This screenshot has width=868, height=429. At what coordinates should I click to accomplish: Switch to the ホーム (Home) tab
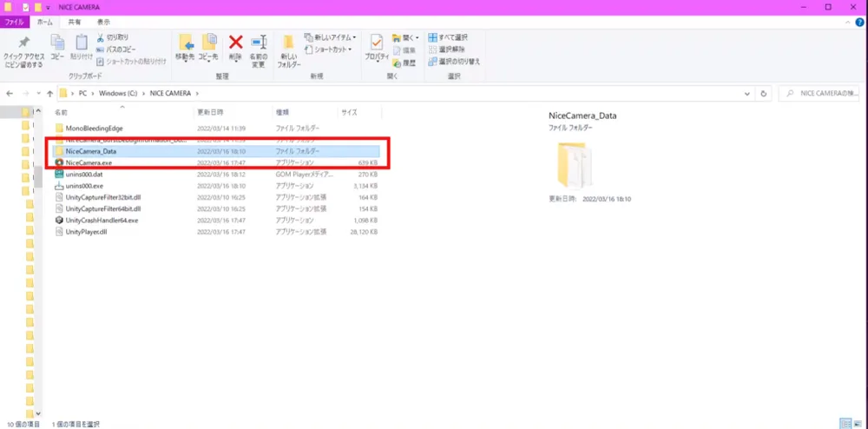(x=45, y=22)
